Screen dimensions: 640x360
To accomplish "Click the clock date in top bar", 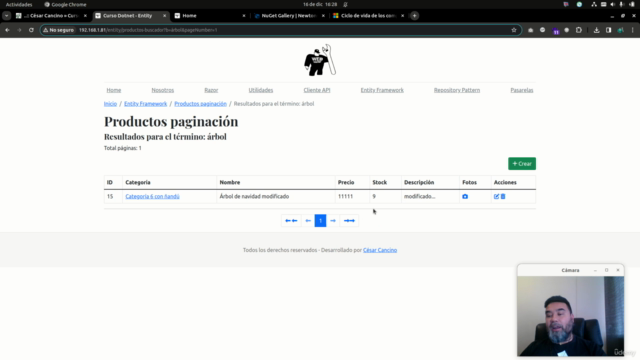I will pyautogui.click(x=320, y=4).
